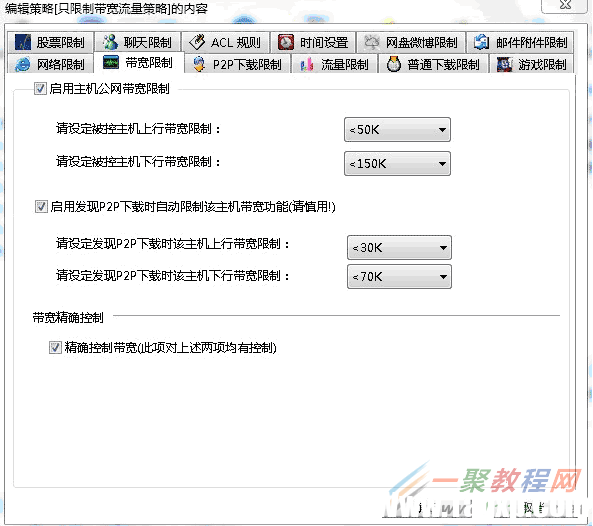Screen dimensions: 593x526
Task: Click the messenger icon on 聊天限制 tab
Action: [x=110, y=42]
